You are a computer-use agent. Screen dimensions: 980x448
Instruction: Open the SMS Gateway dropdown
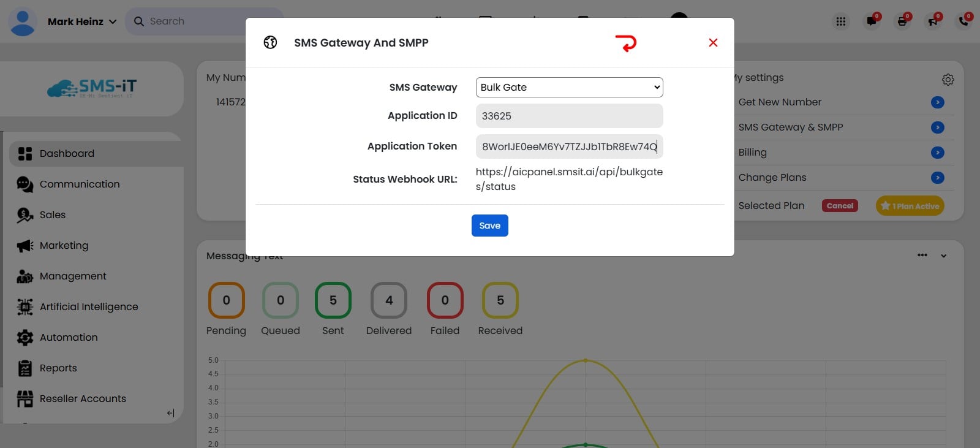(x=569, y=87)
